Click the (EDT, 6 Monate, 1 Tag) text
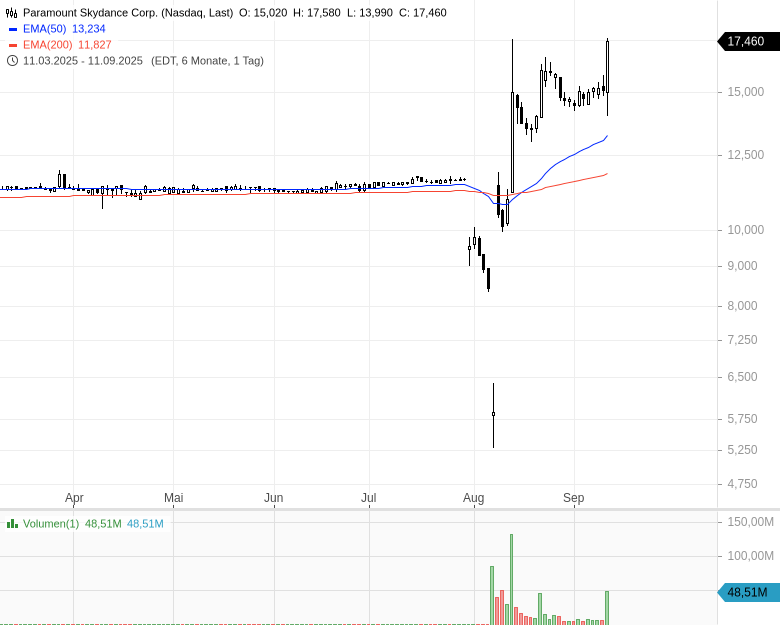The image size is (780, 625). coord(207,61)
